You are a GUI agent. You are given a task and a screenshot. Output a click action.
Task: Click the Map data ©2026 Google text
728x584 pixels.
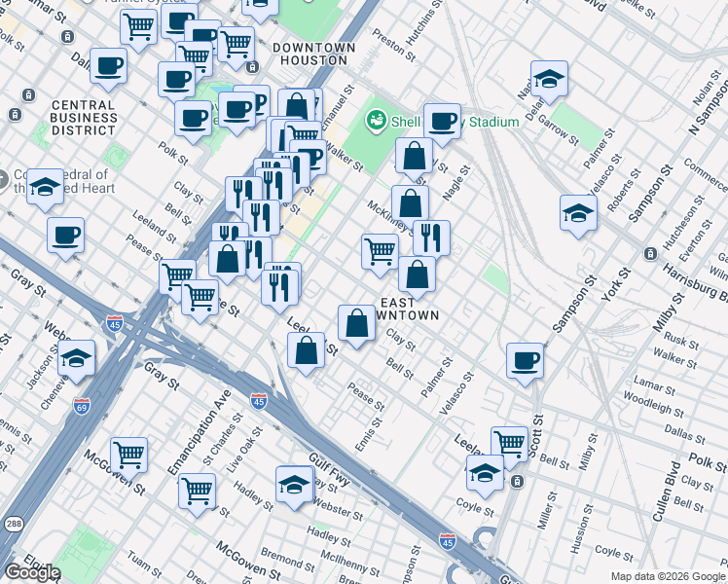click(669, 577)
